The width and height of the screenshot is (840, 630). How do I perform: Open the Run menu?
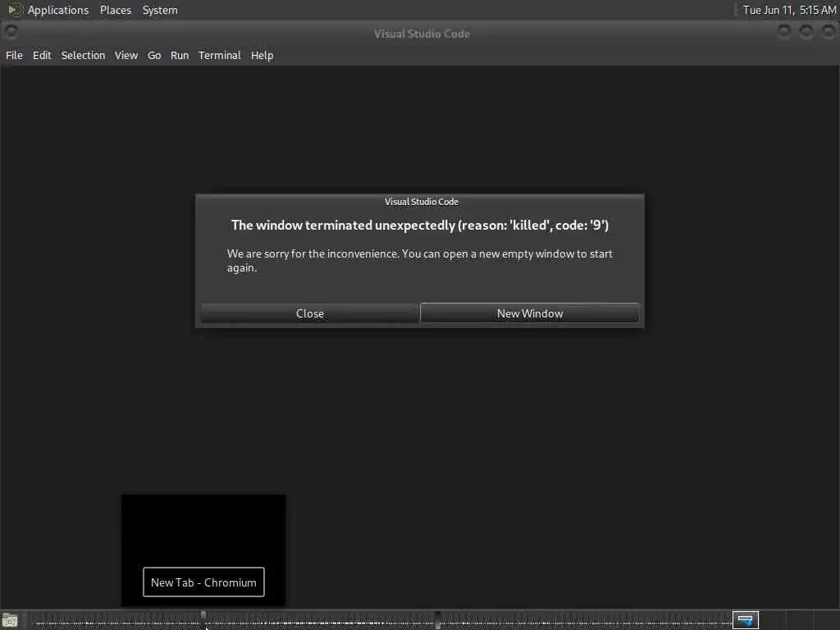click(180, 55)
